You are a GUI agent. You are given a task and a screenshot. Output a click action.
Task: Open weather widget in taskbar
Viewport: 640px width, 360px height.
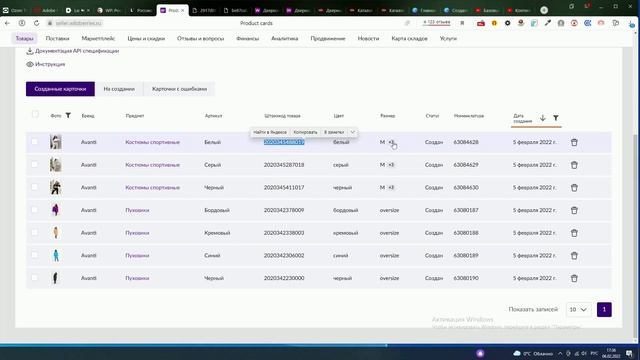[533, 353]
